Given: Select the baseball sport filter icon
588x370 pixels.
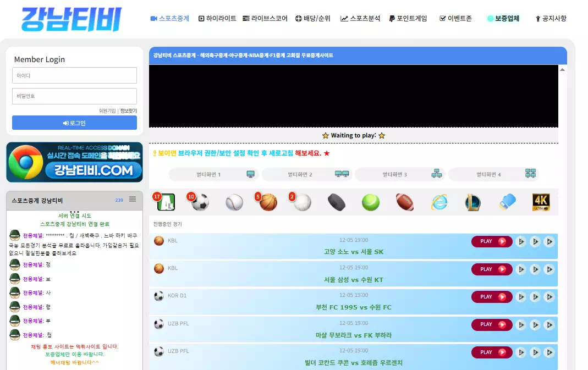Looking at the screenshot, I should point(234,202).
